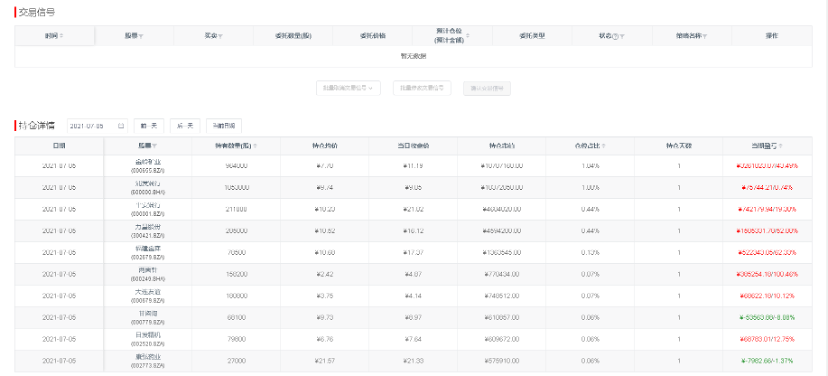Click the green loss value ending in -8.08%
Screen dimensions: 828x376
[767, 317]
